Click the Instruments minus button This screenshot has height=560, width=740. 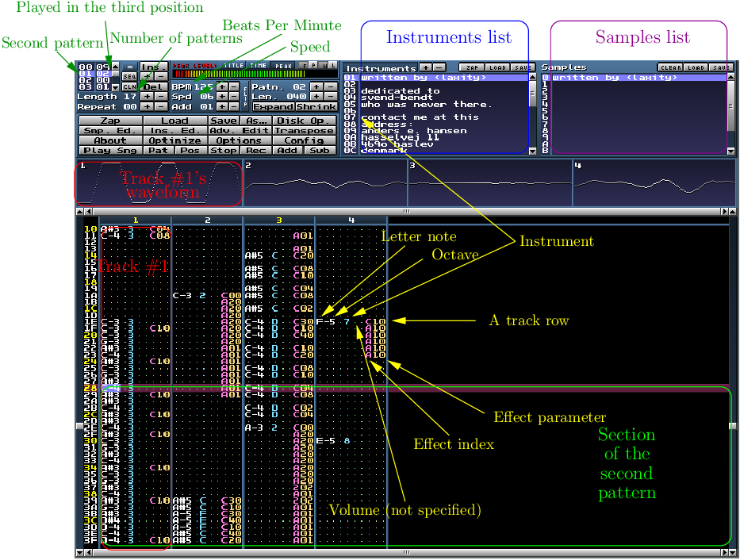(439, 68)
